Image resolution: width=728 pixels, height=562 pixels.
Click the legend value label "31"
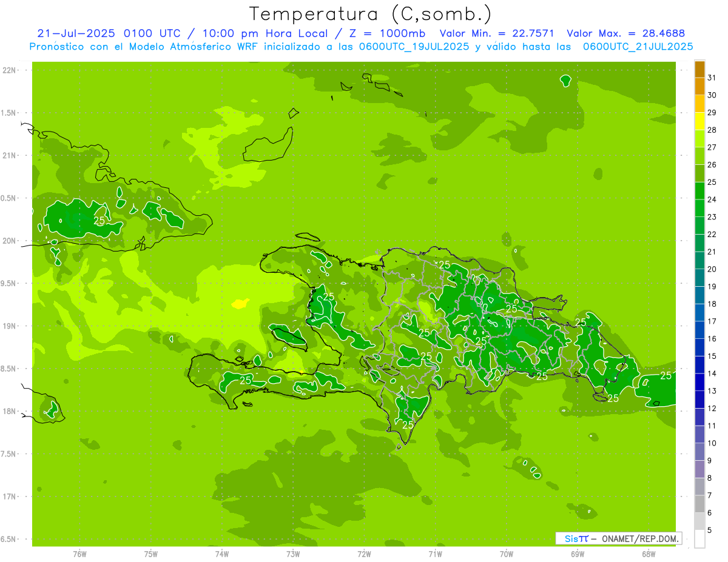pos(712,78)
